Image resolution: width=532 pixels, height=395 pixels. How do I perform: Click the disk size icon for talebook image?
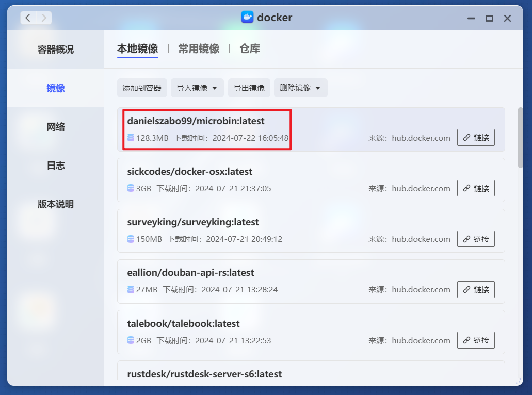(x=131, y=340)
